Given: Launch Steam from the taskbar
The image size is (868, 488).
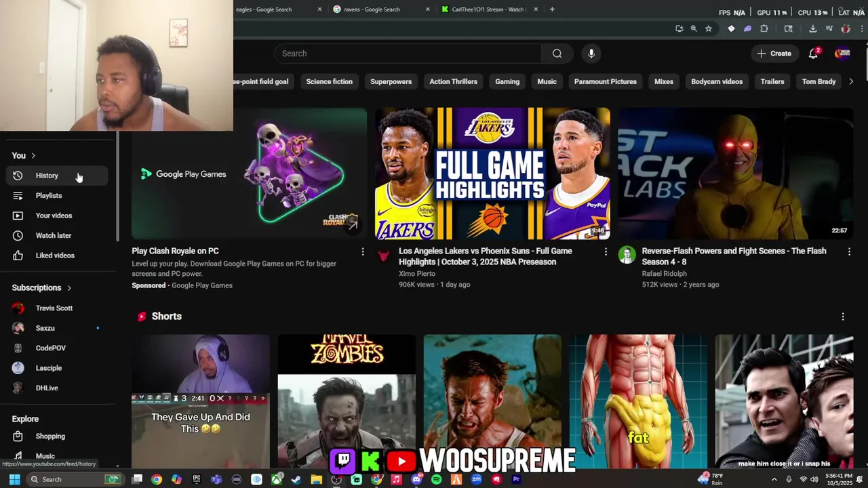Looking at the screenshot, I should point(296,479).
